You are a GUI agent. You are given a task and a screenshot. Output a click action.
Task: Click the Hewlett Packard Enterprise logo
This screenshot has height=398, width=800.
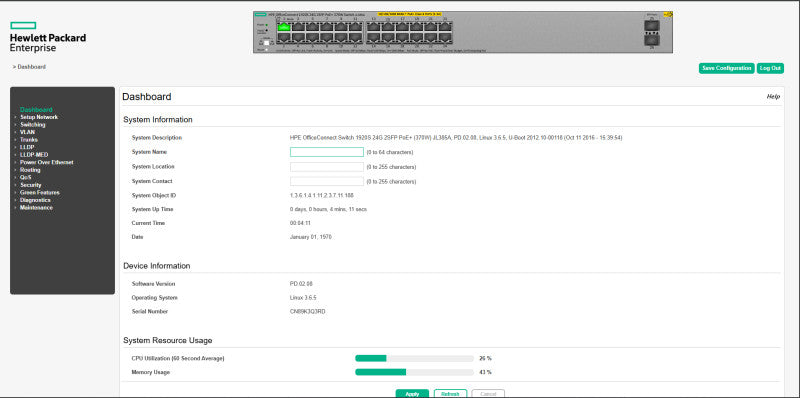[47, 37]
